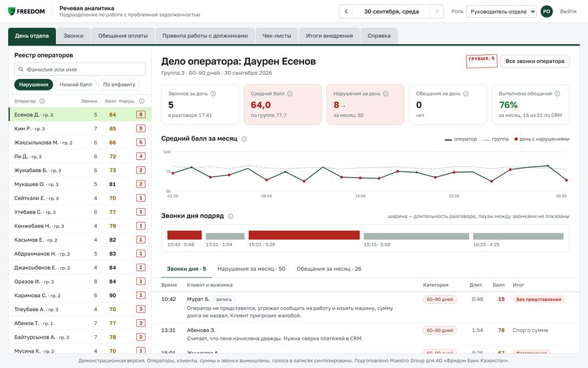
Task: Select operator row Жумабаев Б.
Action: [x=80, y=170]
